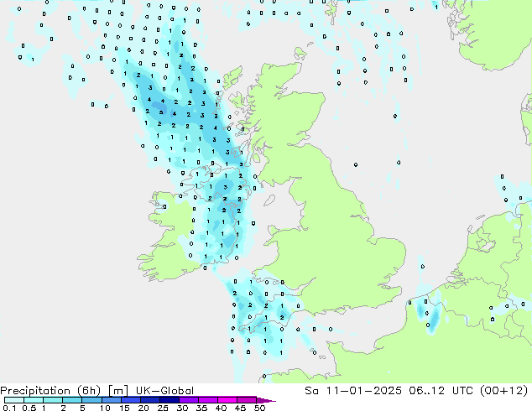Click the 30–35 purple legend swatch
This screenshot has width=532, height=411.
tap(189, 400)
